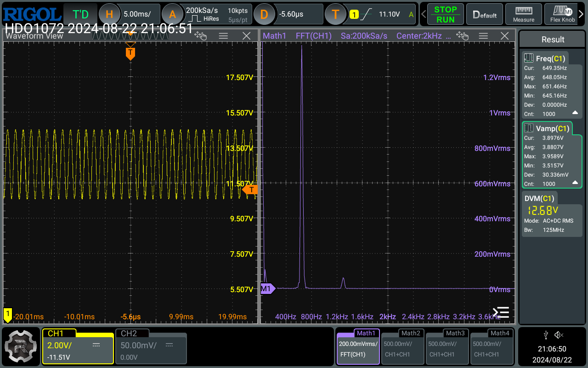Click the Measure icon
Image resolution: width=588 pixels, height=368 pixels.
[x=524, y=14]
